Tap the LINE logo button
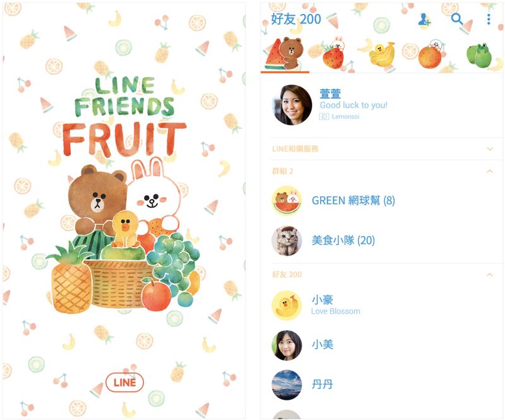The image size is (505, 420). point(124,382)
